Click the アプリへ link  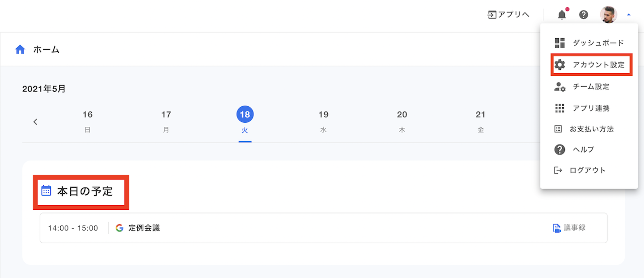pyautogui.click(x=508, y=14)
